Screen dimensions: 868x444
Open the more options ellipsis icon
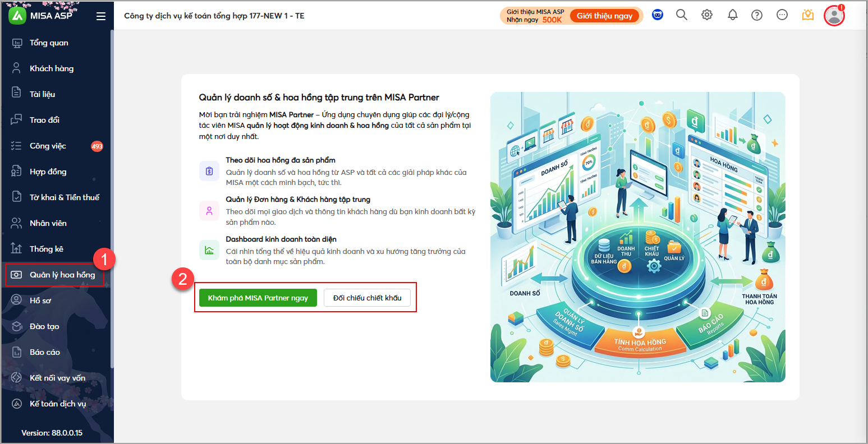click(x=782, y=15)
